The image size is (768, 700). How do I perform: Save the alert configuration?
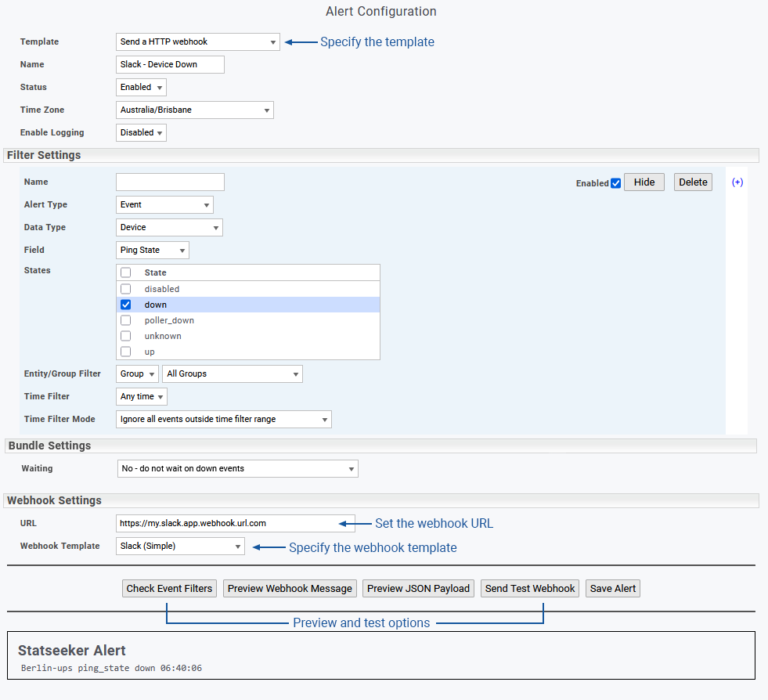pos(612,589)
